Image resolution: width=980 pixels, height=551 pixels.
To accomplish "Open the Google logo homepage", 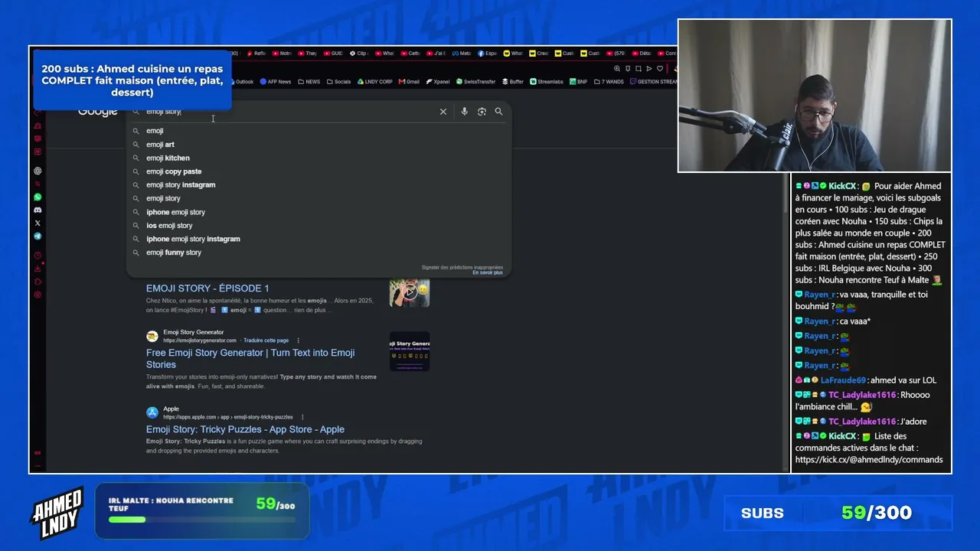I will pyautogui.click(x=98, y=112).
